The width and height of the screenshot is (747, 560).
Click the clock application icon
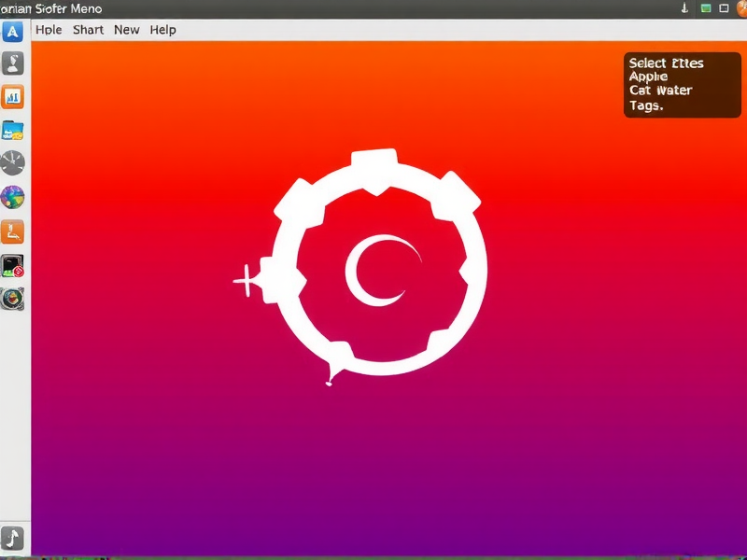tap(13, 162)
